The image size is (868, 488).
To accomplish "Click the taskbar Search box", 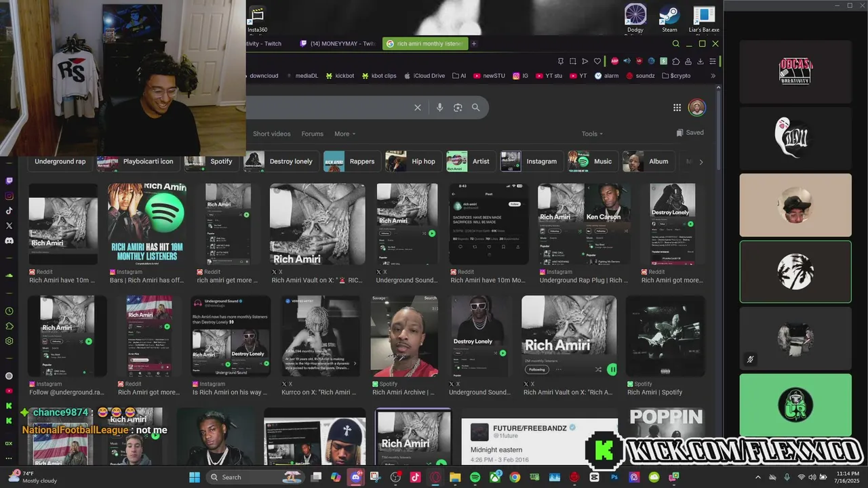I will coord(256,477).
